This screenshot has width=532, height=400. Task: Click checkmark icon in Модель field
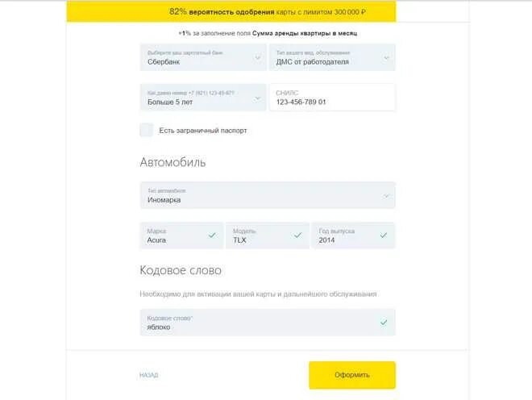pos(298,235)
